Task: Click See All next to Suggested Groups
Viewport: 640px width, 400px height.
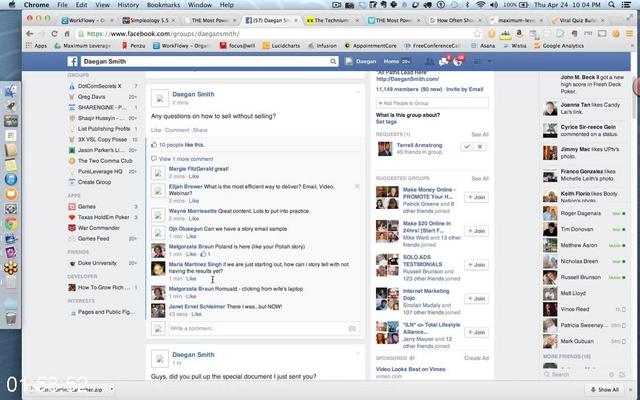Action: click(480, 179)
